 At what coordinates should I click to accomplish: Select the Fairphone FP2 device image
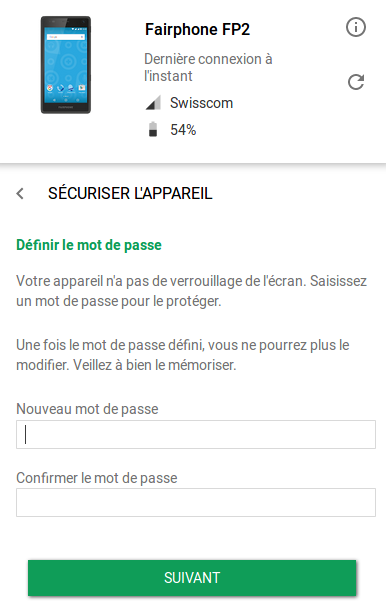(66, 65)
